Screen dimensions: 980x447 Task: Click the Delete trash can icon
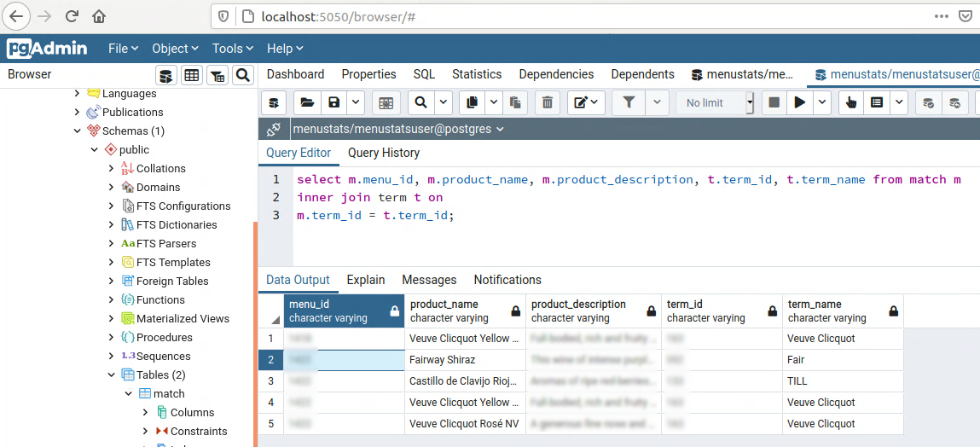548,102
